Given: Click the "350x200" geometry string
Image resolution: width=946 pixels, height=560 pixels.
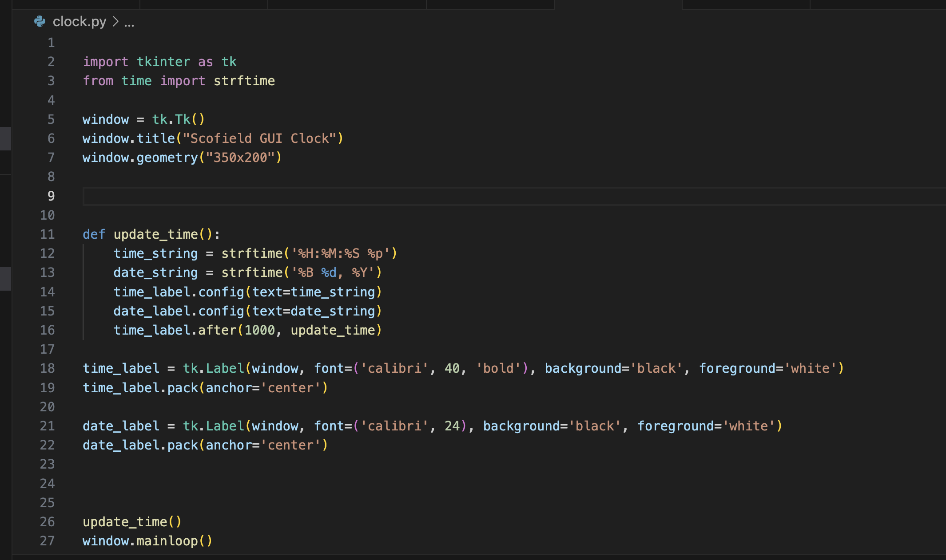Looking at the screenshot, I should (240, 158).
